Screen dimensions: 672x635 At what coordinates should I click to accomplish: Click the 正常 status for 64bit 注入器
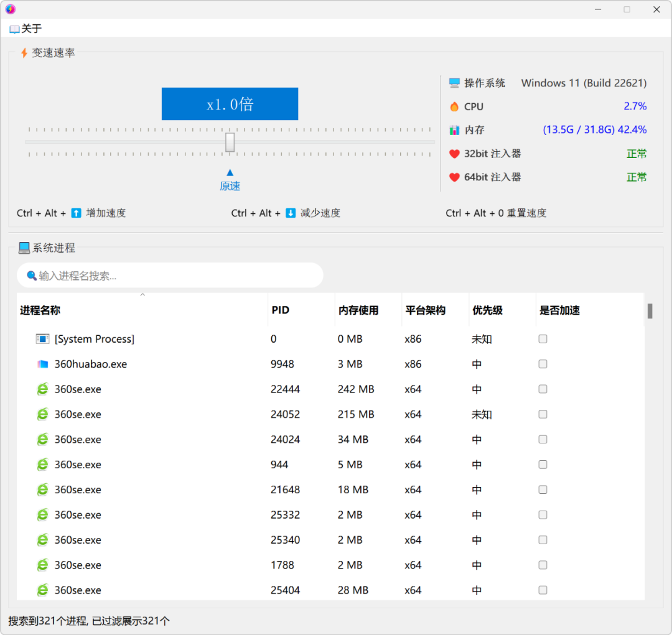pos(637,177)
